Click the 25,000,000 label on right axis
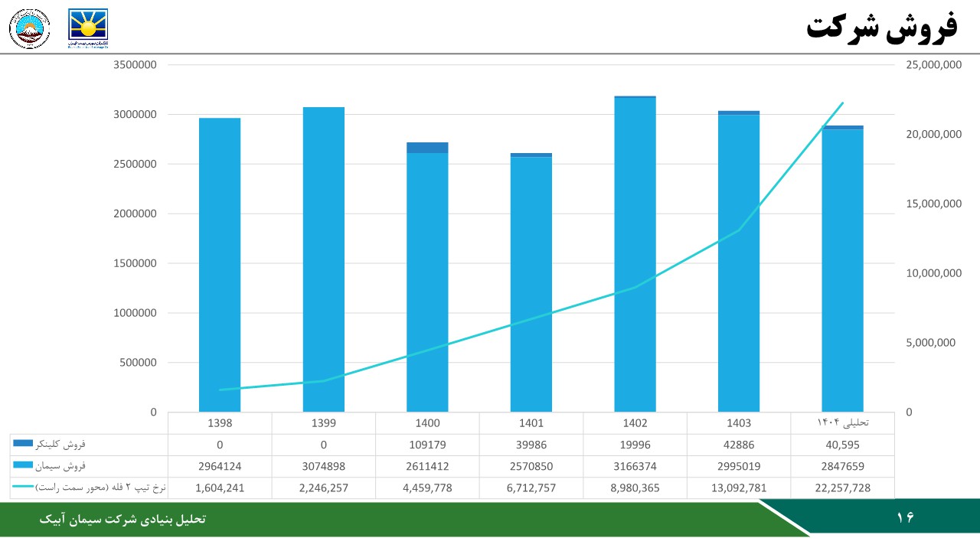The height and width of the screenshot is (551, 980). point(933,65)
